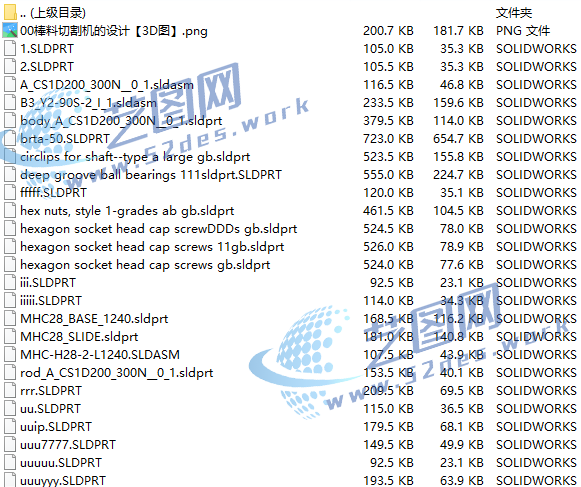
Task: Select the 1.SLDPRT file icon
Action: [10, 49]
